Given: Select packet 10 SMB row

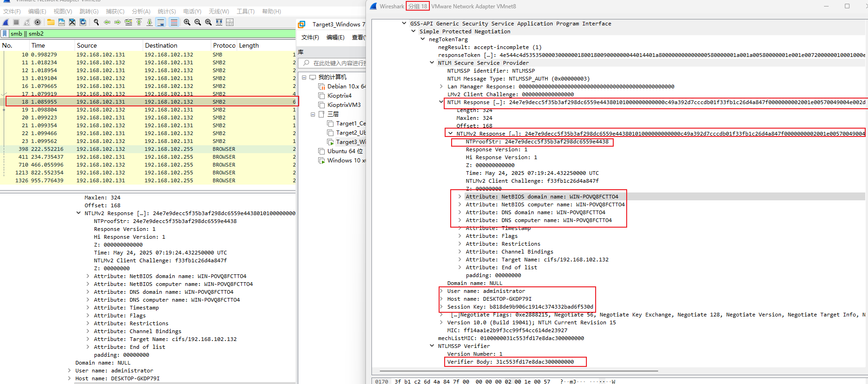Looking at the screenshot, I should coord(148,55).
